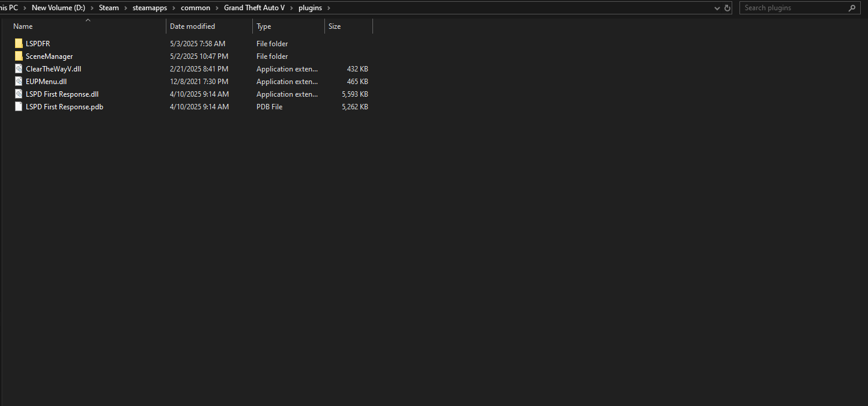Click the EUPMenu.dll file icon
This screenshot has height=406, width=868.
coord(19,81)
